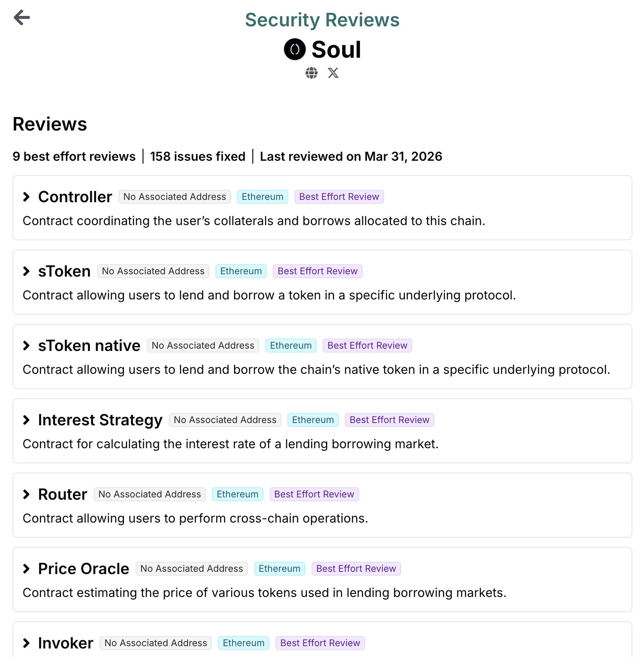
Task: Click sToken native Best Effort Review badge
Action: pyautogui.click(x=367, y=346)
